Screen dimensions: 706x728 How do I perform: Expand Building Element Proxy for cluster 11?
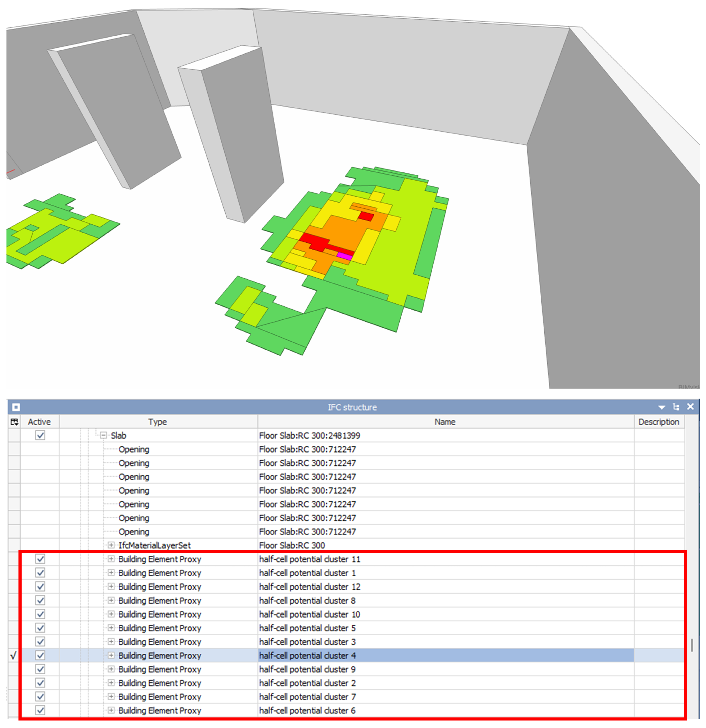111,559
